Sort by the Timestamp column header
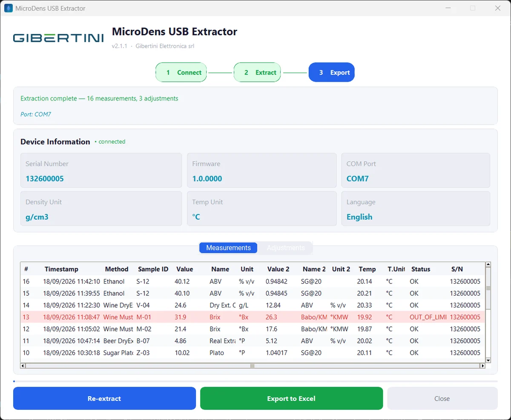Viewport: 511px width, 420px height. tap(61, 269)
